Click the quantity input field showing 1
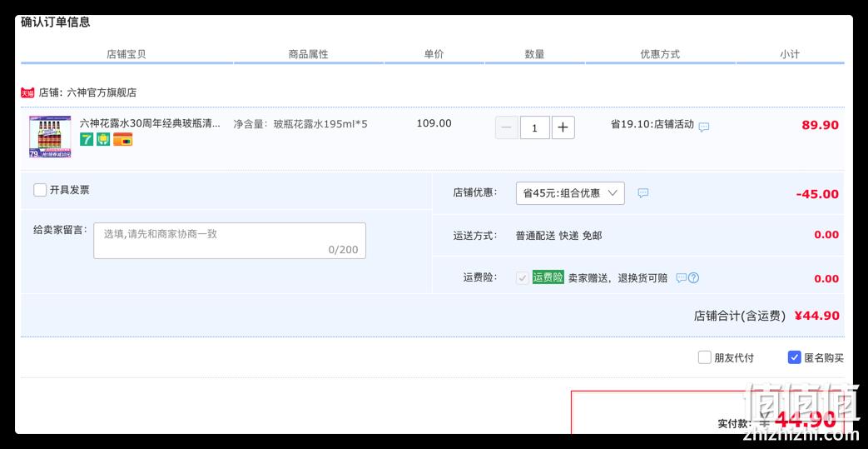This screenshot has width=868, height=449. click(x=535, y=127)
